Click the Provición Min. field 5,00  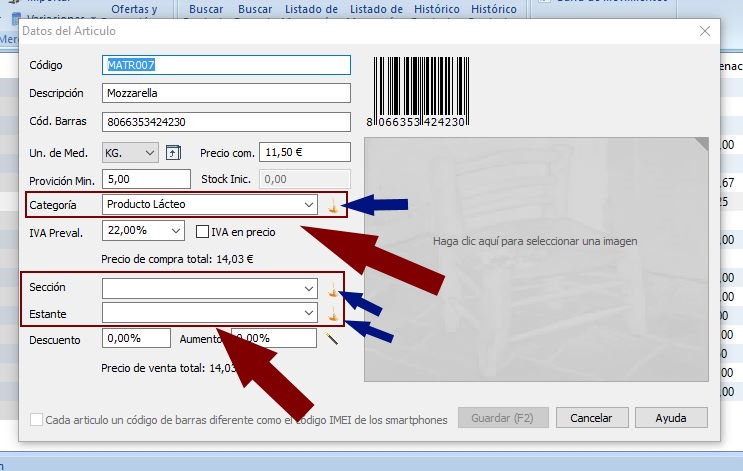146,179
